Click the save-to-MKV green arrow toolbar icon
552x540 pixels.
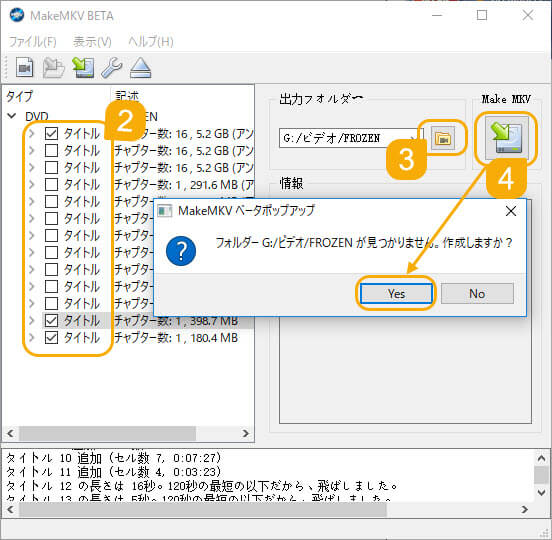point(83,67)
